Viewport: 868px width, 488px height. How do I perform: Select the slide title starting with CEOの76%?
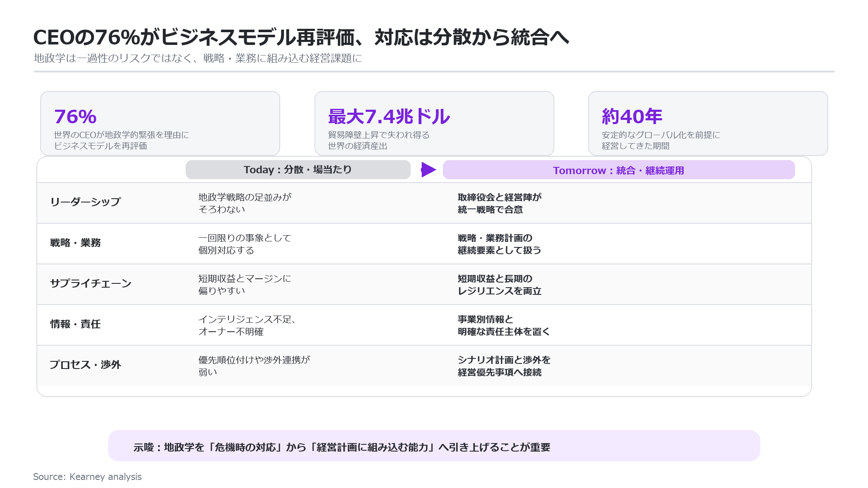[x=301, y=37]
